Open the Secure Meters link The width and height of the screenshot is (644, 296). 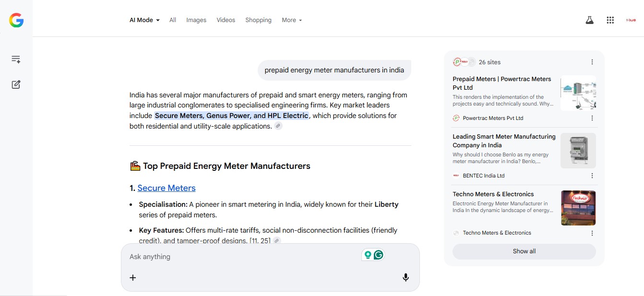pos(167,188)
